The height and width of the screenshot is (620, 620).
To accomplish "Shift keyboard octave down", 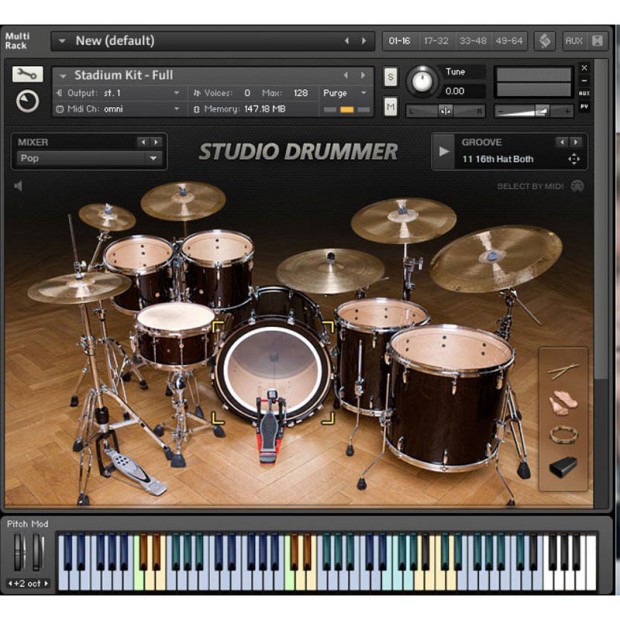I will click(x=11, y=583).
